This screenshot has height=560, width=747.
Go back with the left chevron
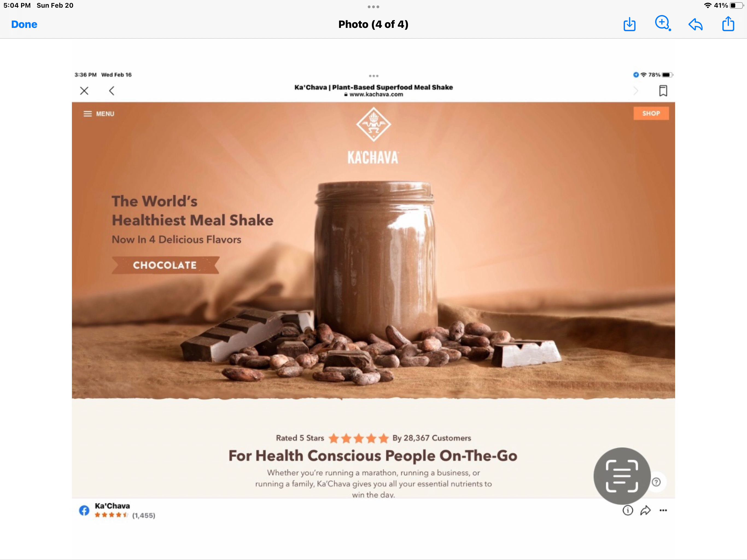(112, 91)
